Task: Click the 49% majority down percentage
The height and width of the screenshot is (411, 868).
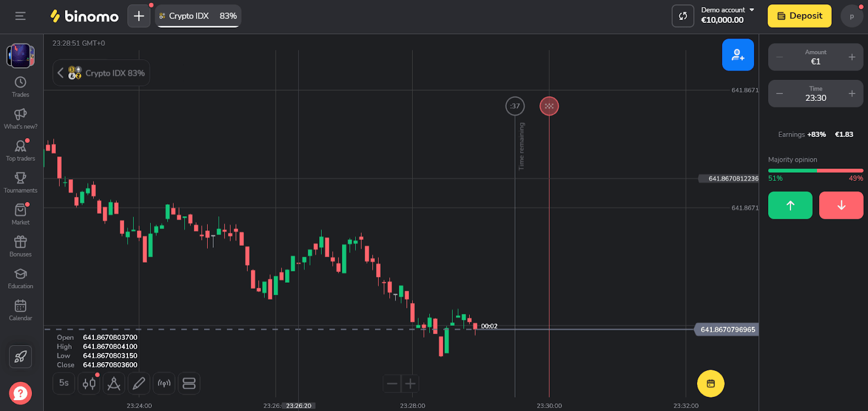Action: pyautogui.click(x=856, y=178)
